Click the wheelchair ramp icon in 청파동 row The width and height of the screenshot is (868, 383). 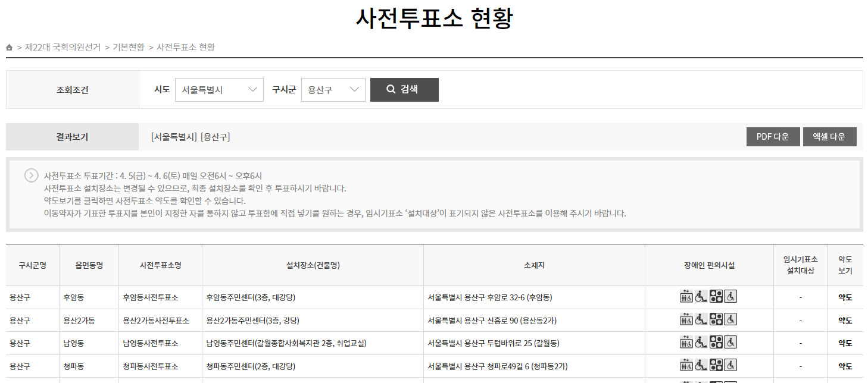pyautogui.click(x=701, y=365)
